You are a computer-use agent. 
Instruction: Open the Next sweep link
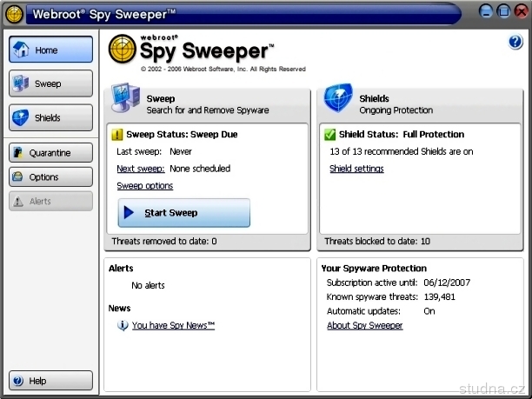[x=141, y=169]
